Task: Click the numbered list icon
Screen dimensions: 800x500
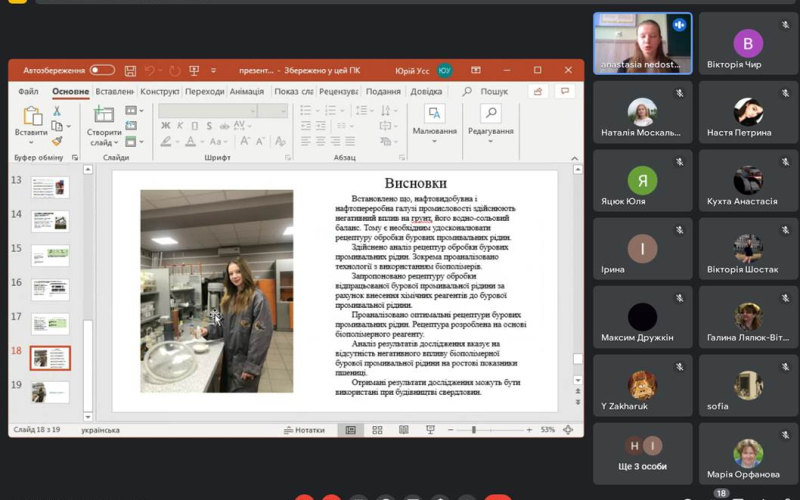Action: [331, 110]
